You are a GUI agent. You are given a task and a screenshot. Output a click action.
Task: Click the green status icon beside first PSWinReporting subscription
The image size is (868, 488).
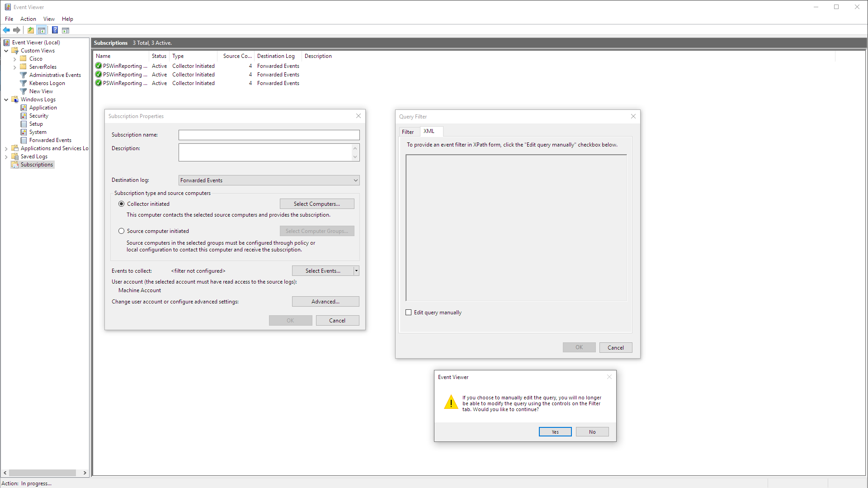[x=98, y=66]
